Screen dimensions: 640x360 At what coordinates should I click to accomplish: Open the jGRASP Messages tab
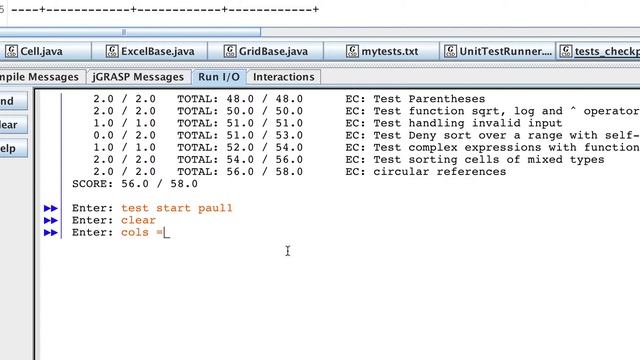[x=138, y=77]
